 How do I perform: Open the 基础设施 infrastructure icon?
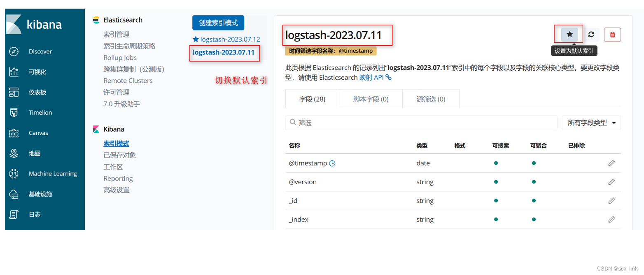click(x=14, y=194)
